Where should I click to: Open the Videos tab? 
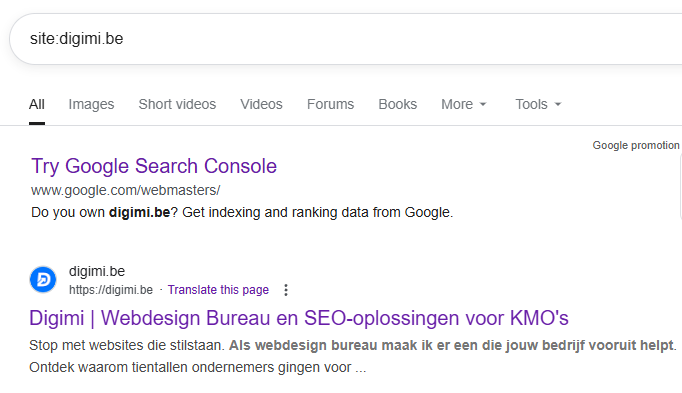pos(261,104)
